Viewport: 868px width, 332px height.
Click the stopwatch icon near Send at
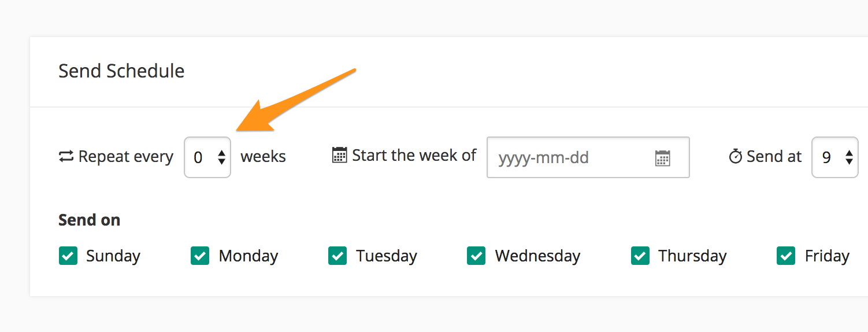(735, 156)
